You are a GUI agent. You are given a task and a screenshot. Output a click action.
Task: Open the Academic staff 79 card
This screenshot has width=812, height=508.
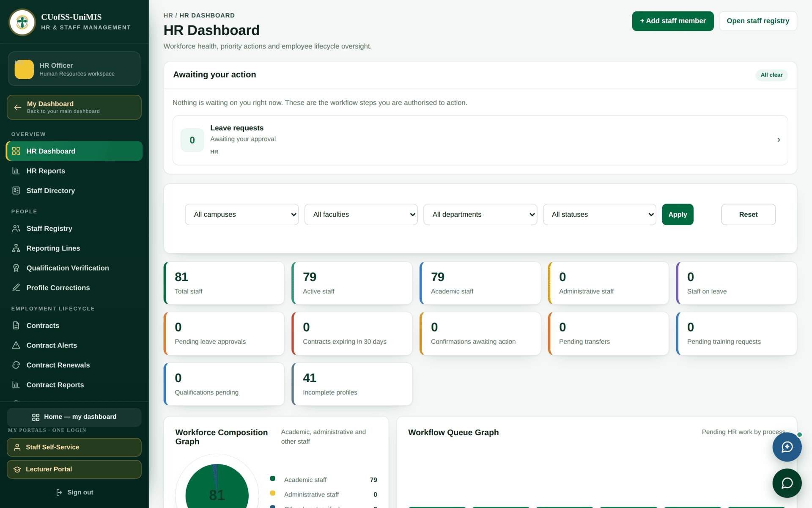point(480,283)
